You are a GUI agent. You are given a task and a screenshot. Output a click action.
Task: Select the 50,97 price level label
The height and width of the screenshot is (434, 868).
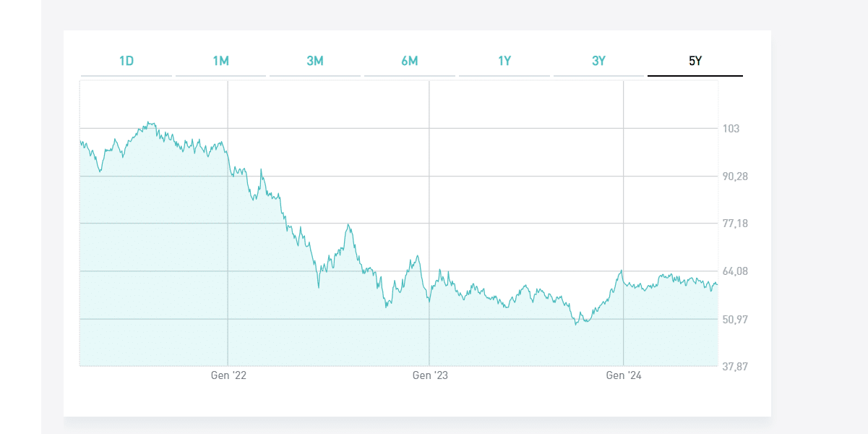tap(735, 319)
